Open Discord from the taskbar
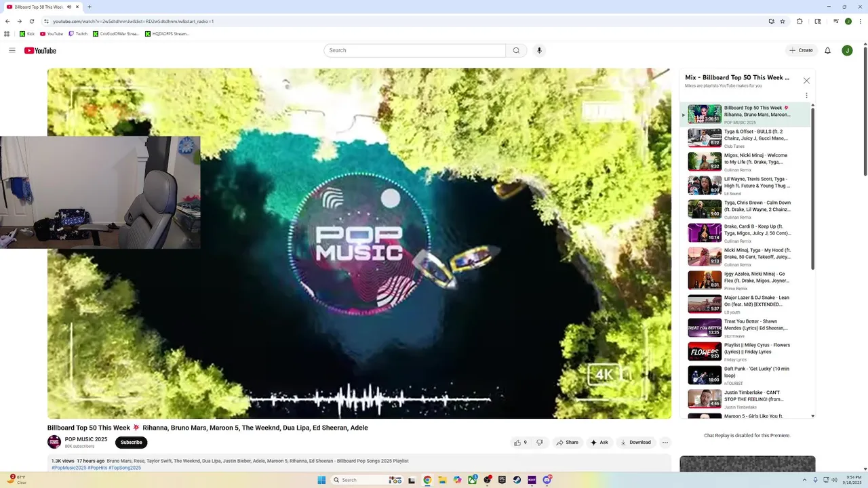The height and width of the screenshot is (488, 868). 547,480
